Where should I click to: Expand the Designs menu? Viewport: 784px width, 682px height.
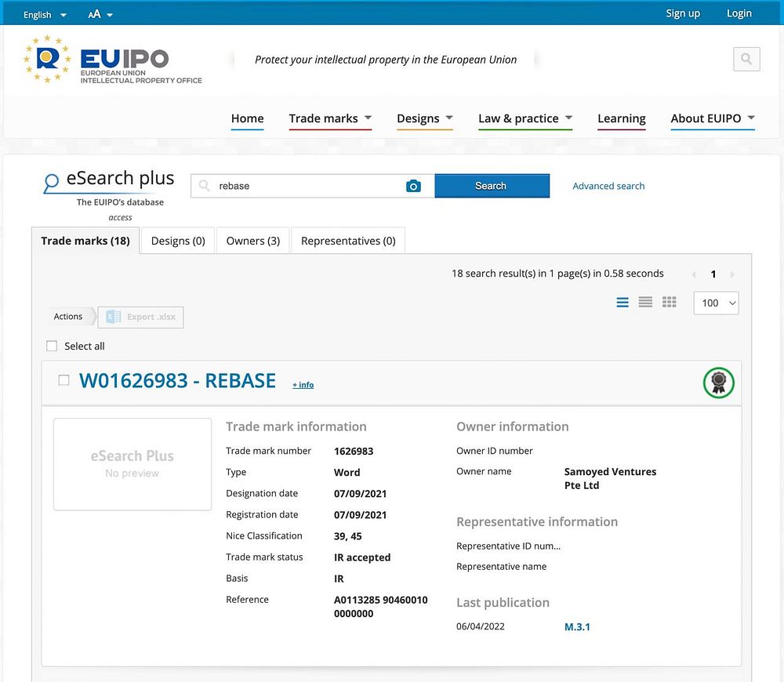(424, 118)
